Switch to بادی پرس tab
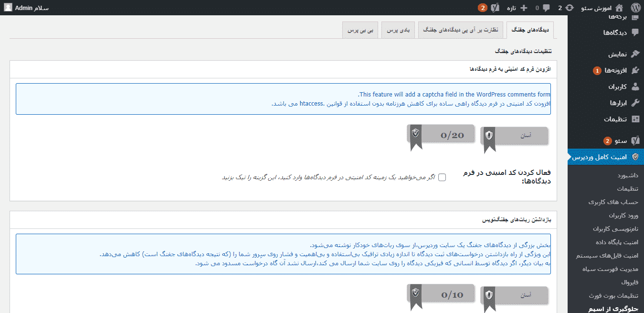The height and width of the screenshot is (313, 644). tap(399, 30)
